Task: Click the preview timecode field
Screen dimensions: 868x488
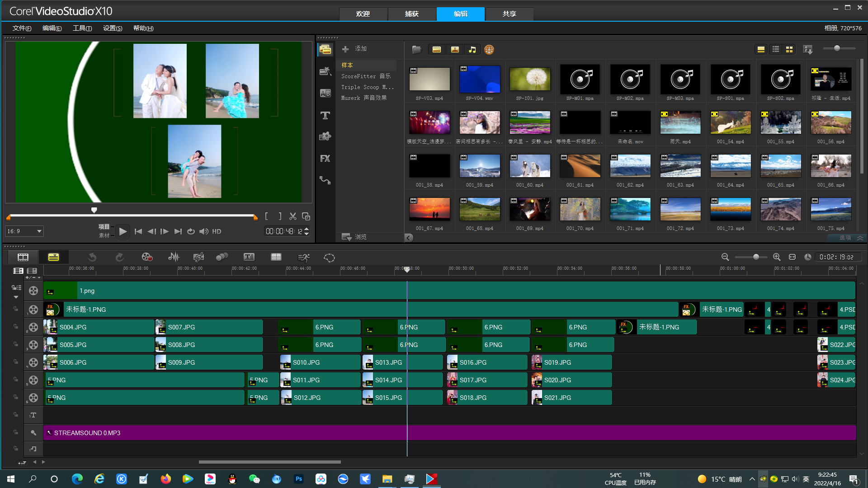Action: click(284, 231)
